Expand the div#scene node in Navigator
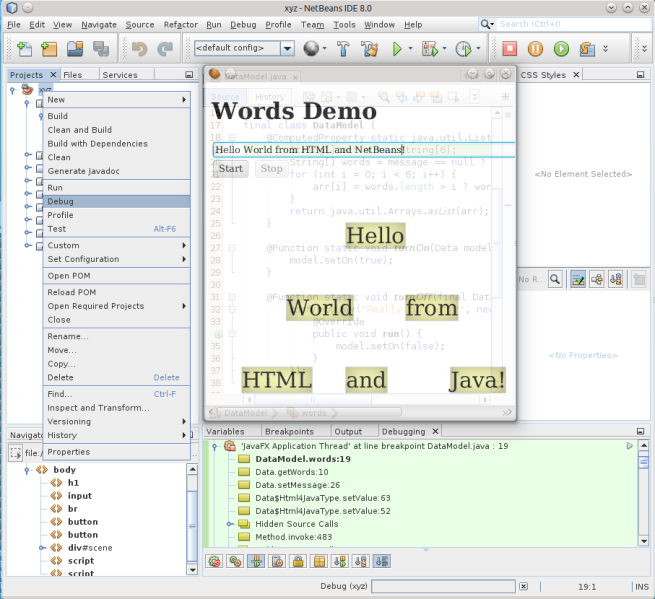655x599 pixels. pos(42,548)
